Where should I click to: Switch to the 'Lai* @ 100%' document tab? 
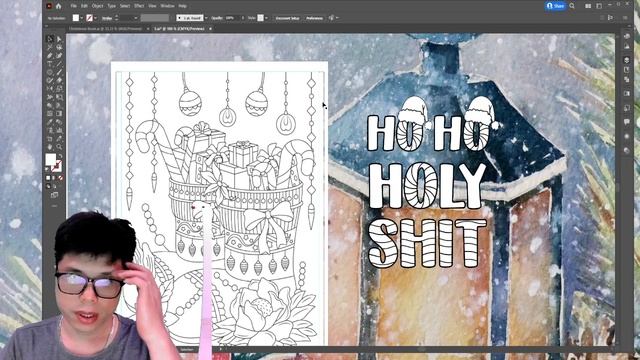[180, 29]
